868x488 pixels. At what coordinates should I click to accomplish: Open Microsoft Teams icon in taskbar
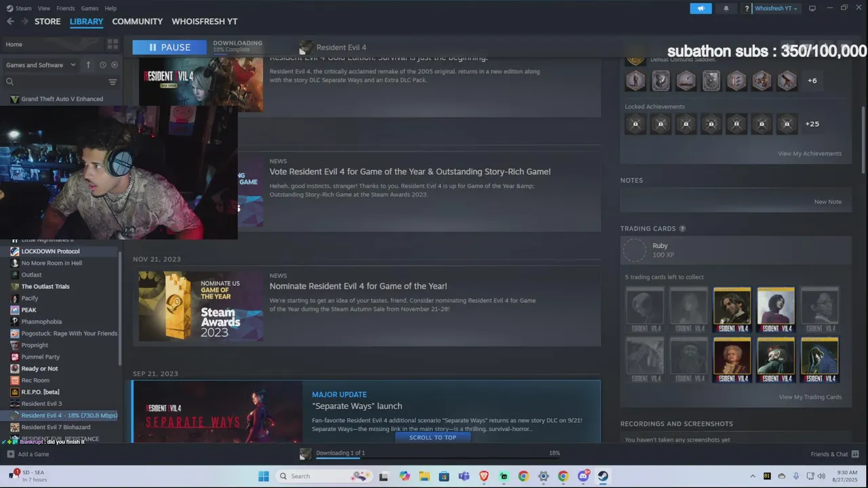pos(464,476)
